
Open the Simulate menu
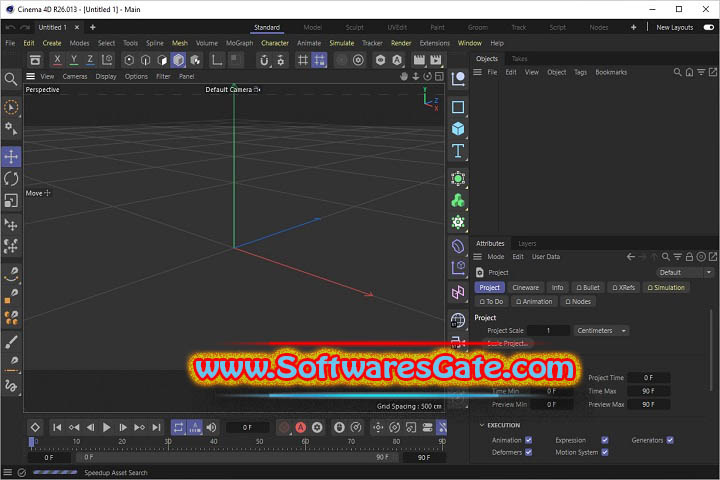coord(342,43)
